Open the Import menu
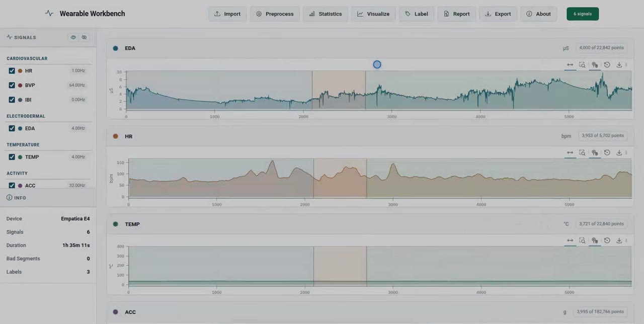Image resolution: width=644 pixels, height=324 pixels. [227, 14]
